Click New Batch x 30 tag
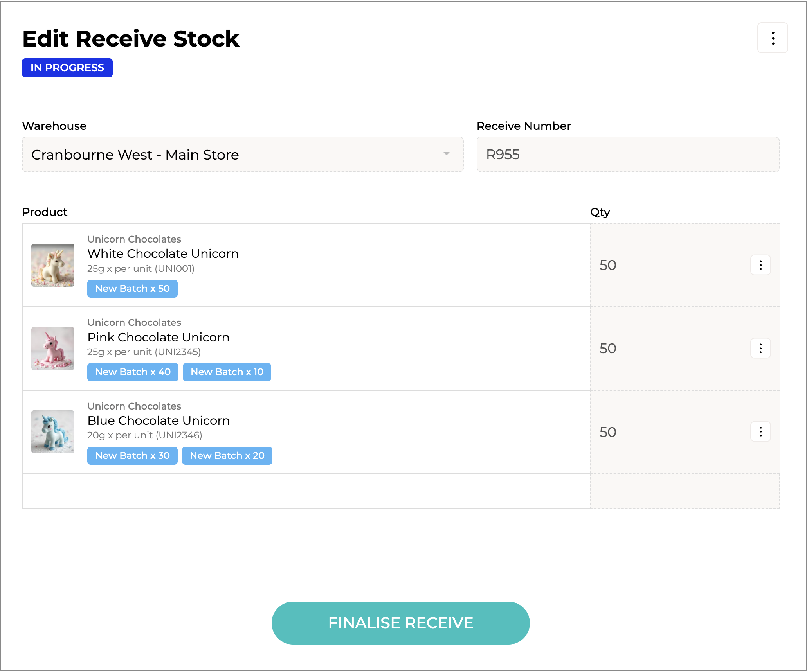 [132, 456]
